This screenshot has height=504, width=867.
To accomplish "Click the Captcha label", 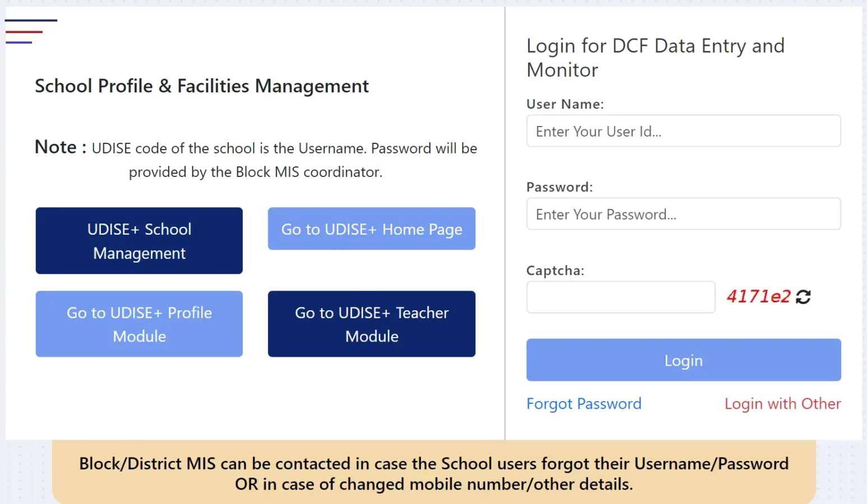I will 555,270.
